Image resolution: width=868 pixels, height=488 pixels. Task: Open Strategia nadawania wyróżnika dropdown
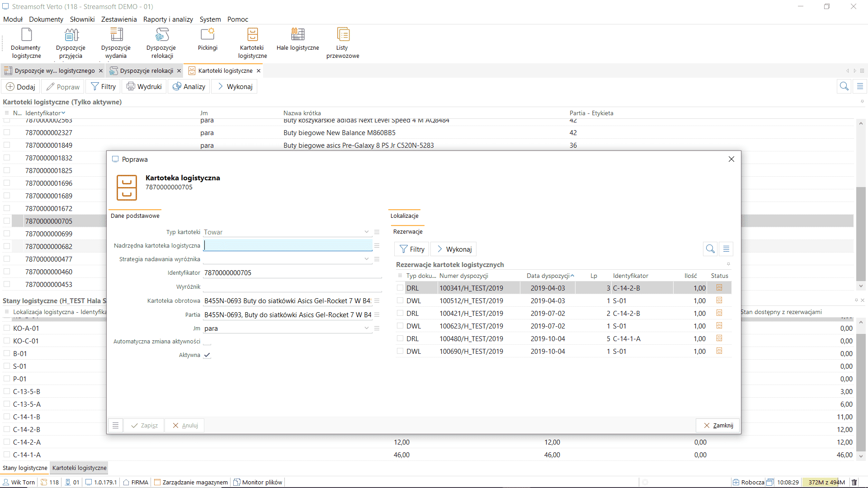click(x=367, y=259)
